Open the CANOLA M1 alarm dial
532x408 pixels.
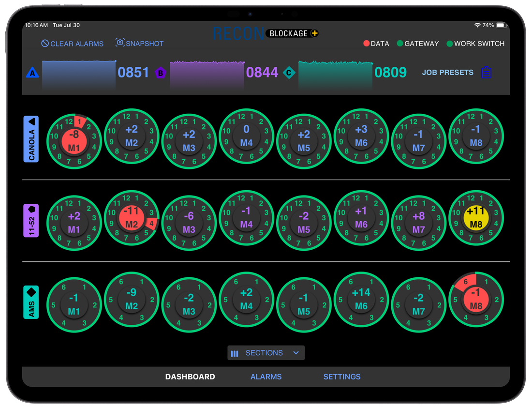(74, 141)
